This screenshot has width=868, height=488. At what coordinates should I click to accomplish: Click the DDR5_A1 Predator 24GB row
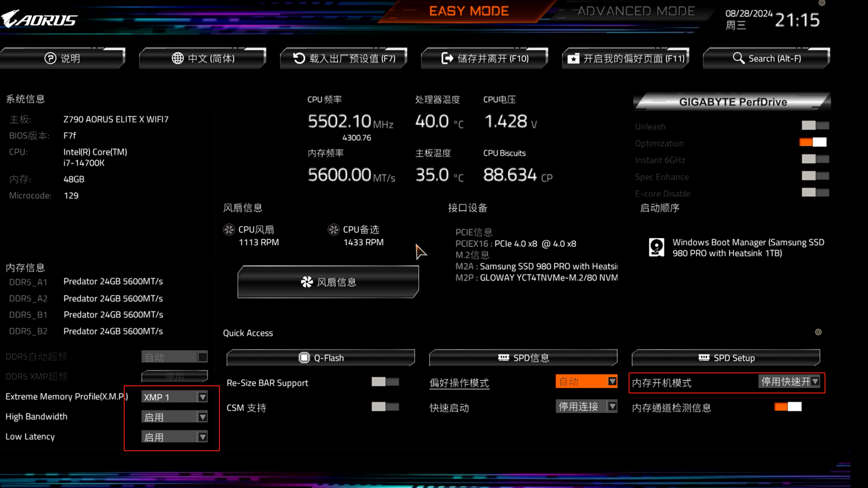pos(86,281)
